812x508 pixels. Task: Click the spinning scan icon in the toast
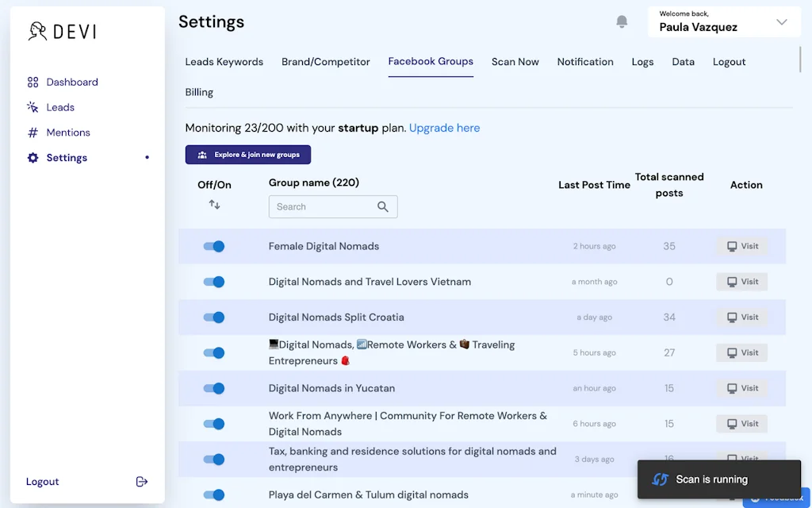(x=660, y=479)
